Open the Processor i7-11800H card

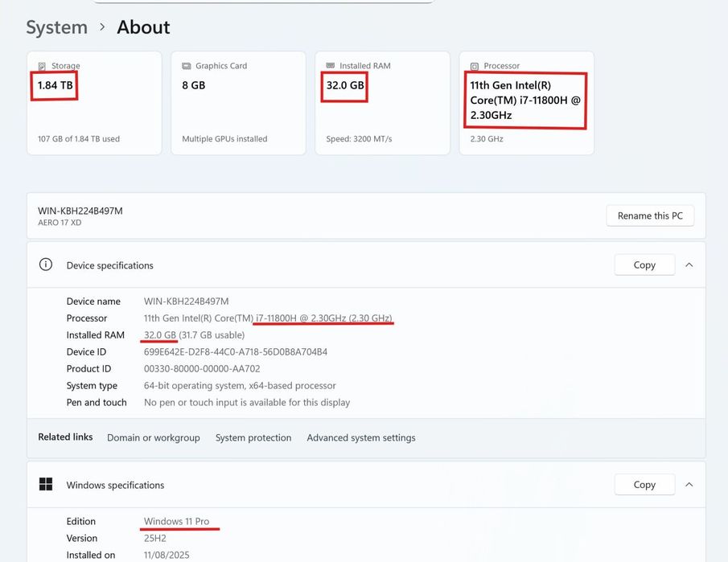(x=527, y=103)
